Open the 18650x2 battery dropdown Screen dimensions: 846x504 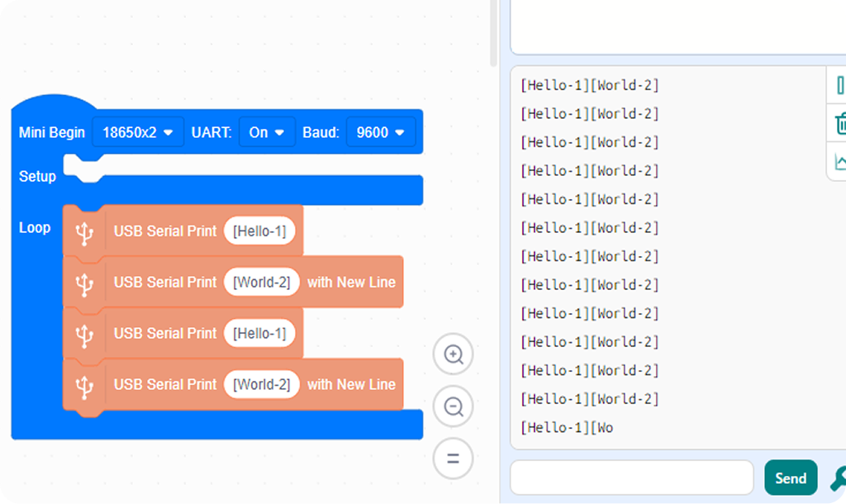point(138,132)
